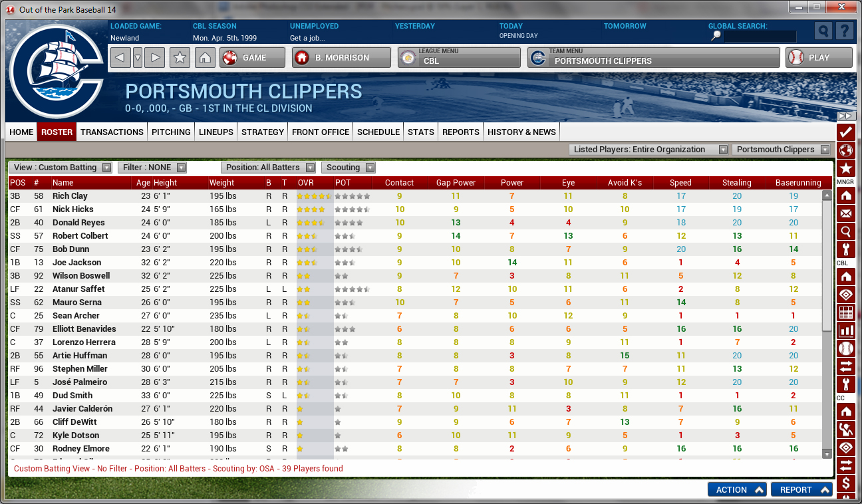Click the globe icon in right sidebar
Screen dimensions: 862x504
point(845,150)
